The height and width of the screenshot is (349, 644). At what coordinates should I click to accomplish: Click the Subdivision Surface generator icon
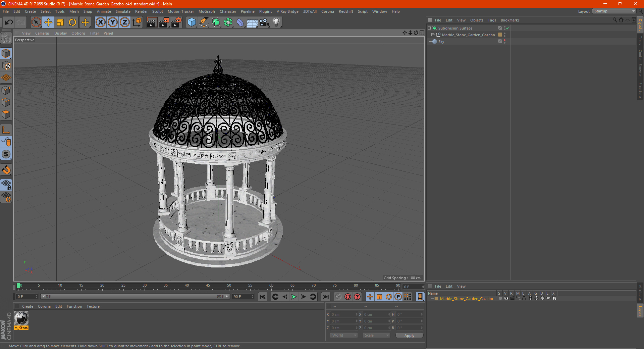(x=216, y=22)
